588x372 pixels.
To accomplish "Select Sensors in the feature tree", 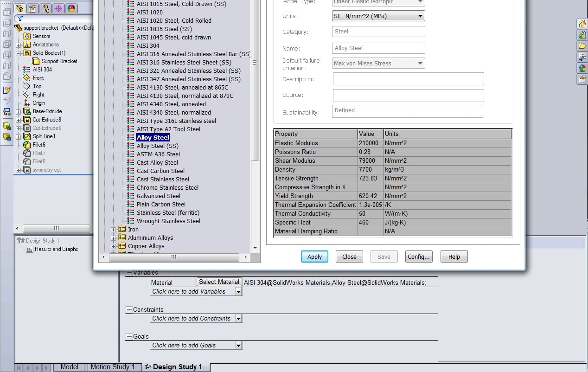I will [x=41, y=36].
